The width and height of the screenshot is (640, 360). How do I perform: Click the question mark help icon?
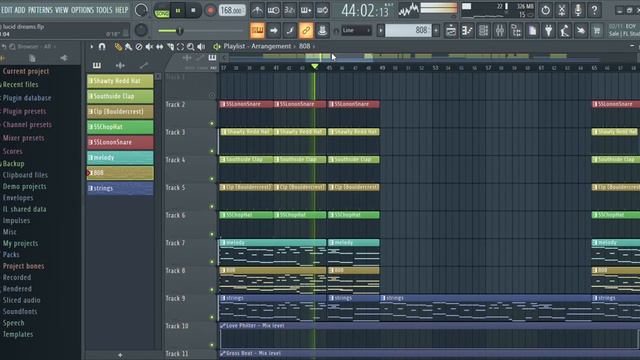click(594, 10)
